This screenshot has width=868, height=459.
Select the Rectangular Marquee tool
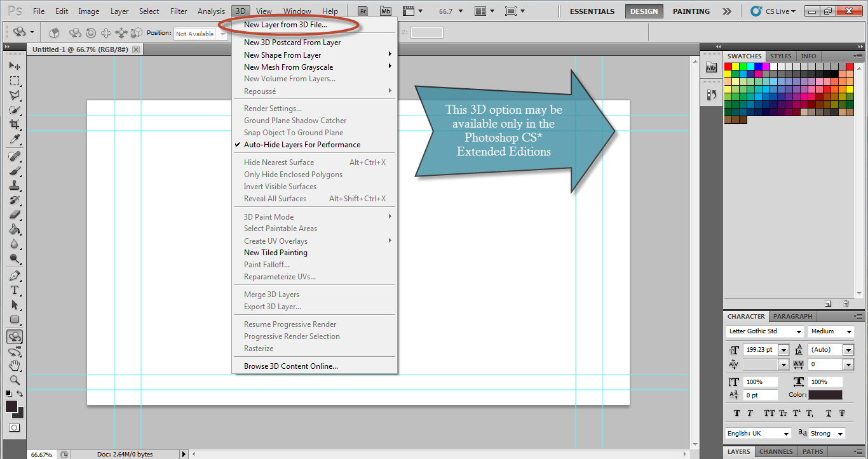14,81
